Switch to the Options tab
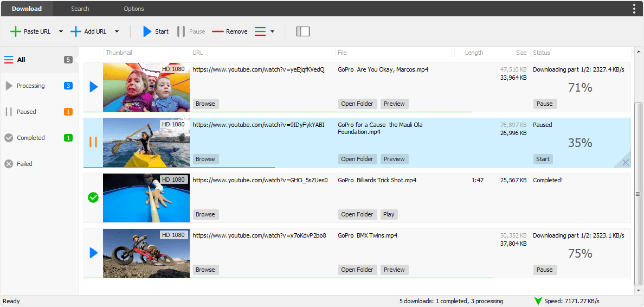 [134, 9]
